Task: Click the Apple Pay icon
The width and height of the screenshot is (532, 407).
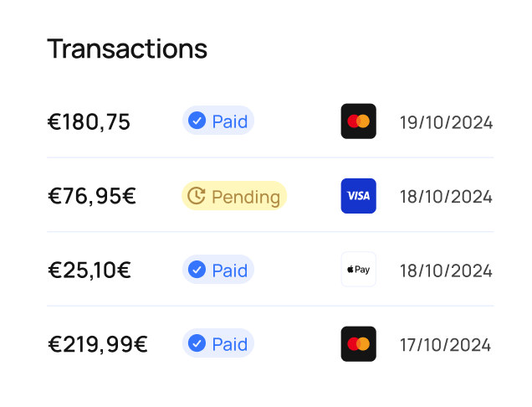Action: 358,270
